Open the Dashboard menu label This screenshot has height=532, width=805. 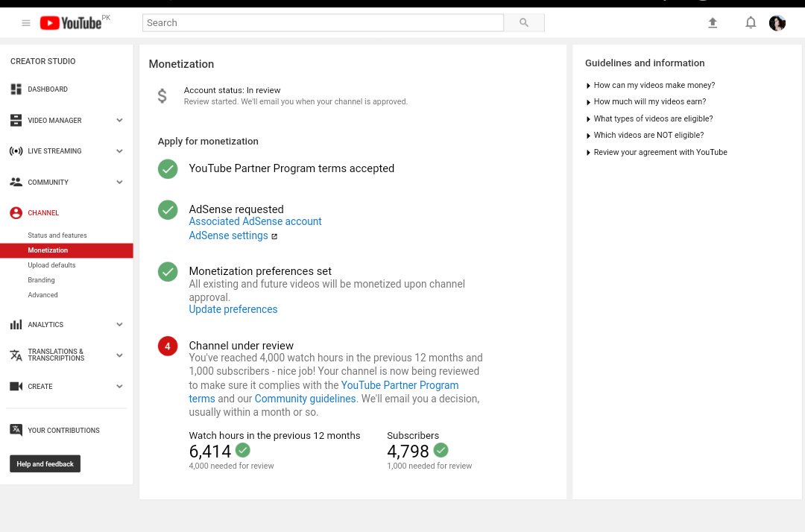click(48, 89)
